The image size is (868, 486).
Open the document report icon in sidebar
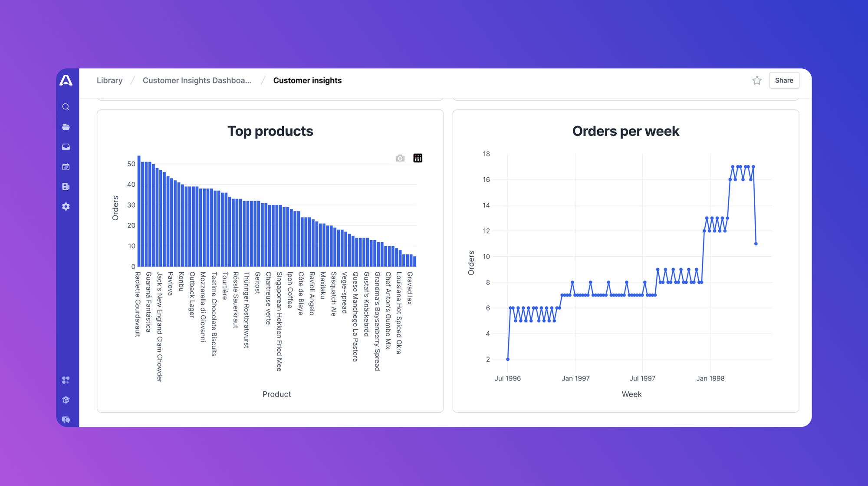click(66, 187)
